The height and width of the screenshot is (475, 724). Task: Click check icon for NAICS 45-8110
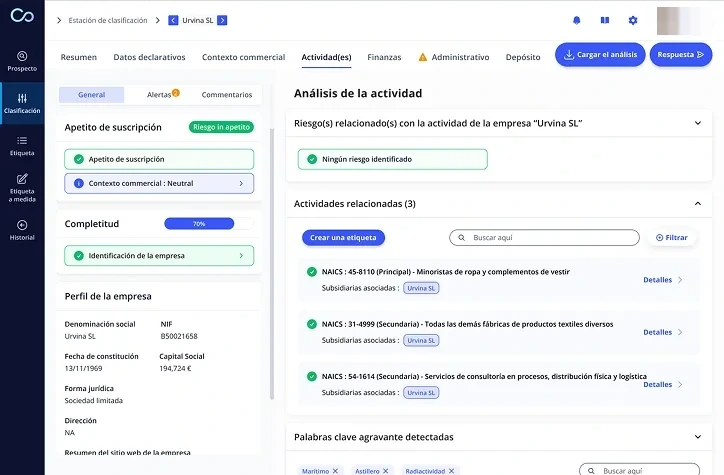click(312, 272)
